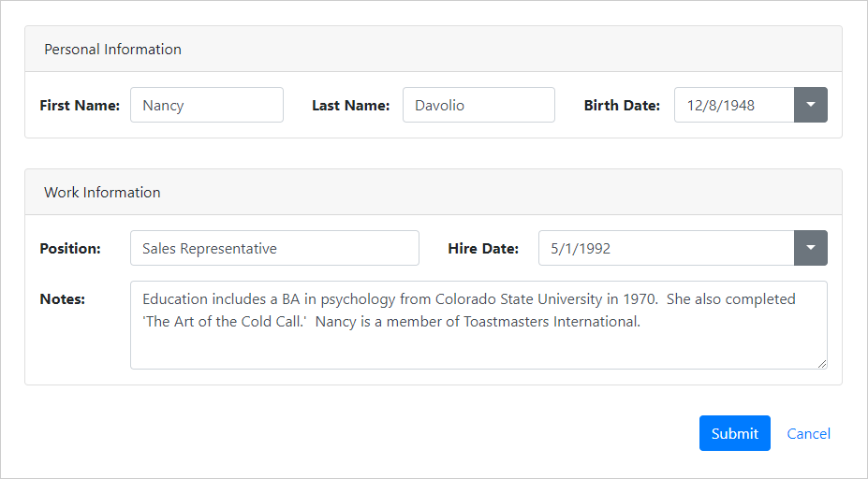Click the Cancel link

[x=808, y=433]
